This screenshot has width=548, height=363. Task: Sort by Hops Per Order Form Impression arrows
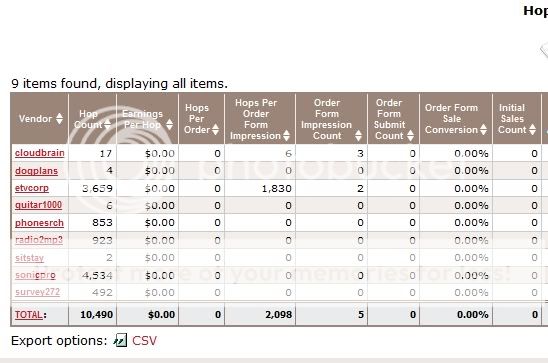pos(286,135)
